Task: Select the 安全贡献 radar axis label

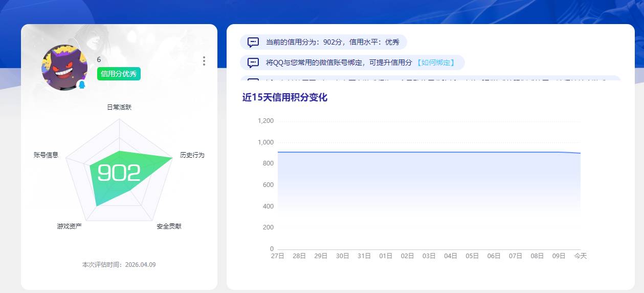Action: coord(169,226)
